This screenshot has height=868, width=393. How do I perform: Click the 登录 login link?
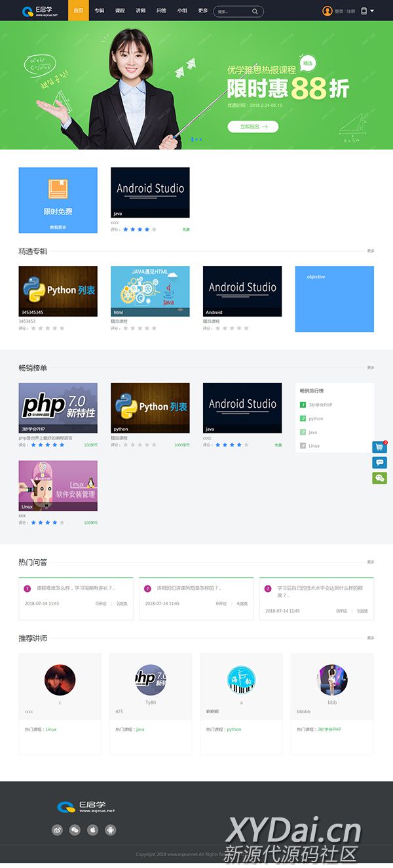pyautogui.click(x=339, y=11)
